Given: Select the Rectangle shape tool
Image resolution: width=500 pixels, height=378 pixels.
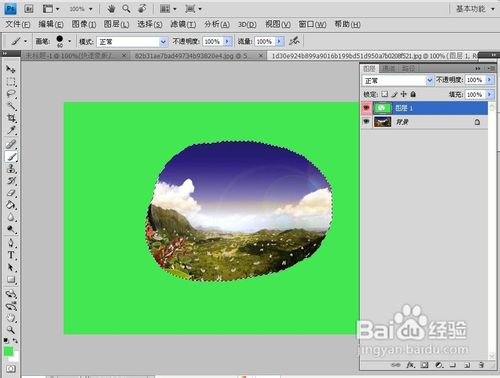Looking at the screenshot, I should [11, 280].
